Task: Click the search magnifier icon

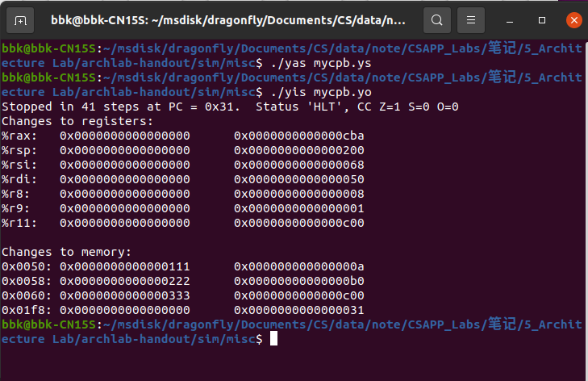Action: pyautogui.click(x=436, y=19)
